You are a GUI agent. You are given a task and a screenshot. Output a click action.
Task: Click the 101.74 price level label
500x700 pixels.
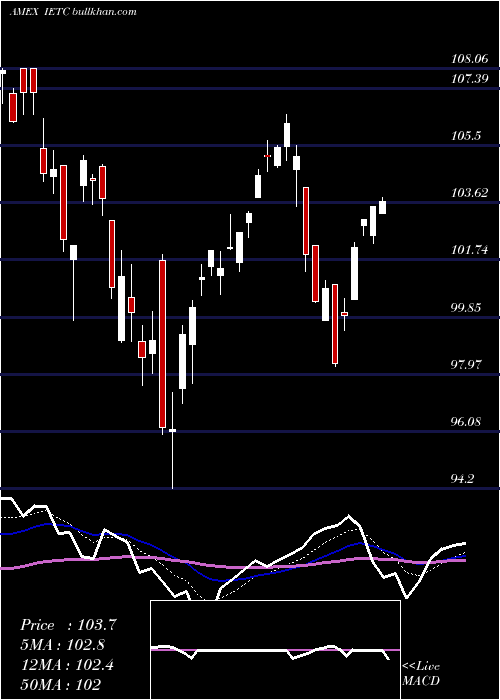[470, 250]
